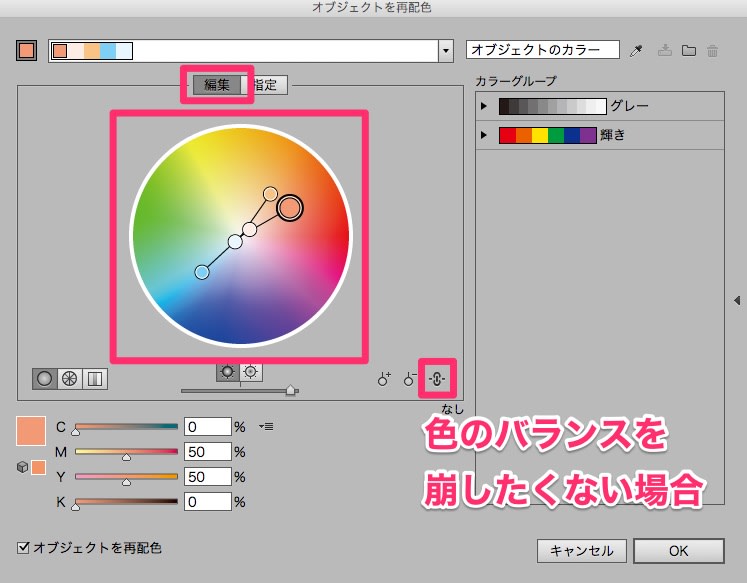747x583 pixels.
Task: Click the Y yellow slider track
Action: click(126, 476)
